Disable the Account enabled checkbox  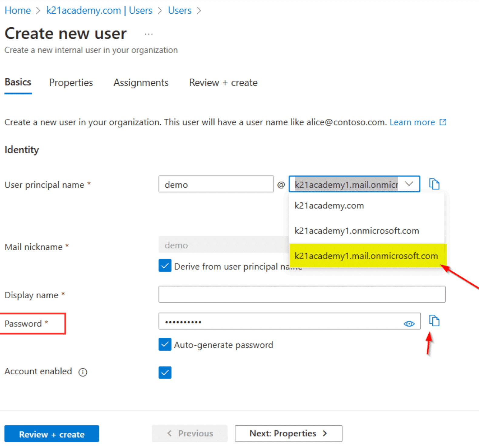click(165, 373)
